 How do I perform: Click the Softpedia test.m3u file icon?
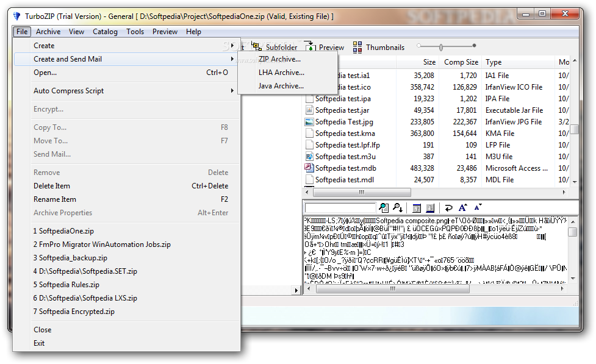click(x=309, y=157)
